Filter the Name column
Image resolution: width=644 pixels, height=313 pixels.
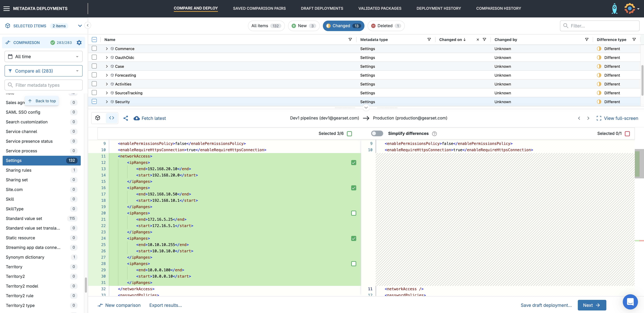(350, 40)
